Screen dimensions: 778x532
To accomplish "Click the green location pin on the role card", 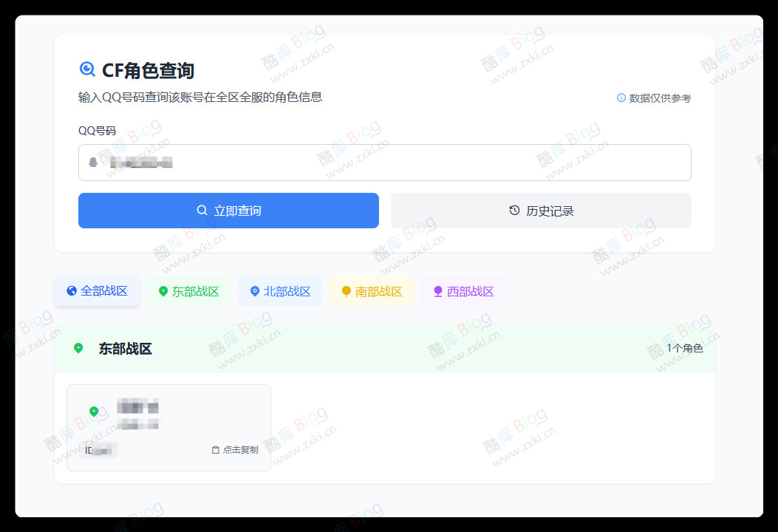I will click(94, 412).
